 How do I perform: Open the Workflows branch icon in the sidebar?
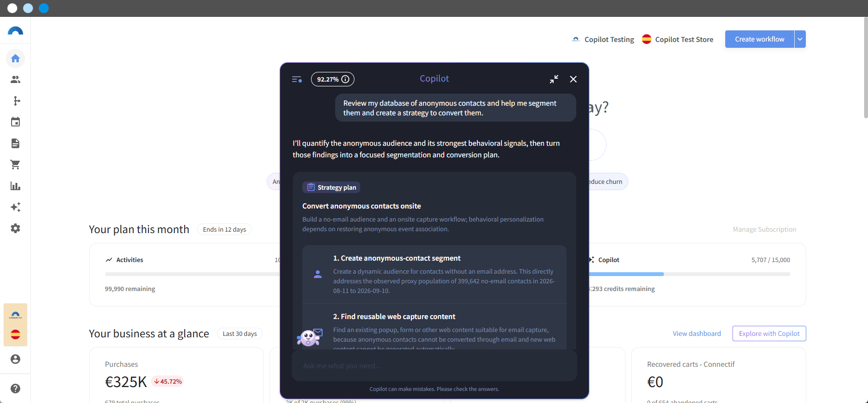tap(15, 101)
